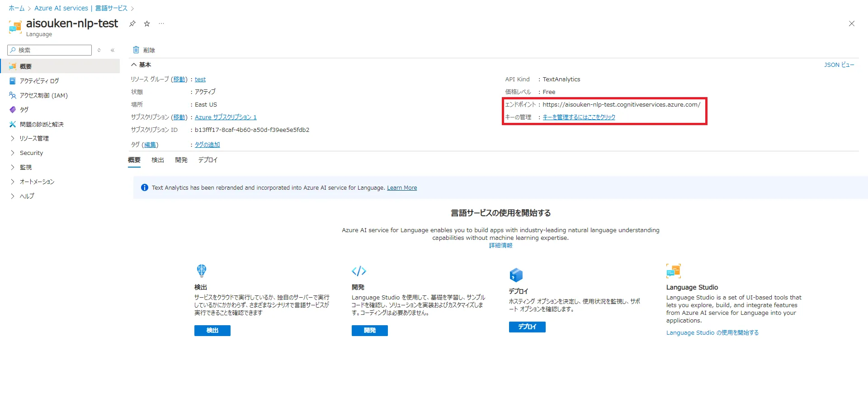
Task: Click the 削除 trash icon
Action: [136, 50]
